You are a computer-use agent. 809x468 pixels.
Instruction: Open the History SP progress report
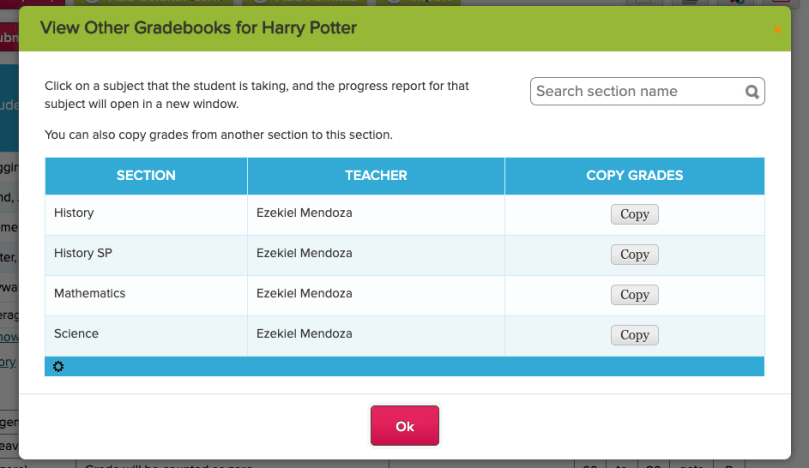pyautogui.click(x=83, y=253)
